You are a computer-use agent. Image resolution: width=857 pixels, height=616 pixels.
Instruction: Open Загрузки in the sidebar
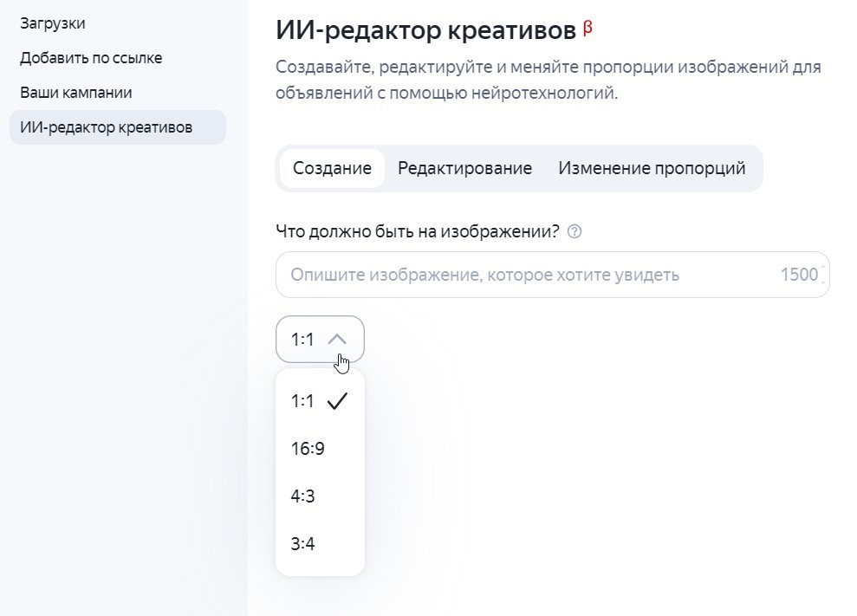(54, 23)
